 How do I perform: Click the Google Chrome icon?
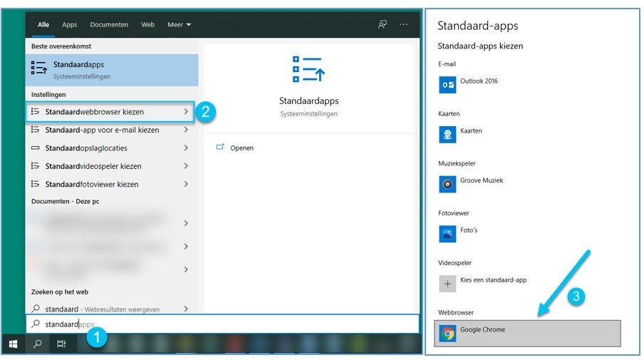[x=447, y=334]
